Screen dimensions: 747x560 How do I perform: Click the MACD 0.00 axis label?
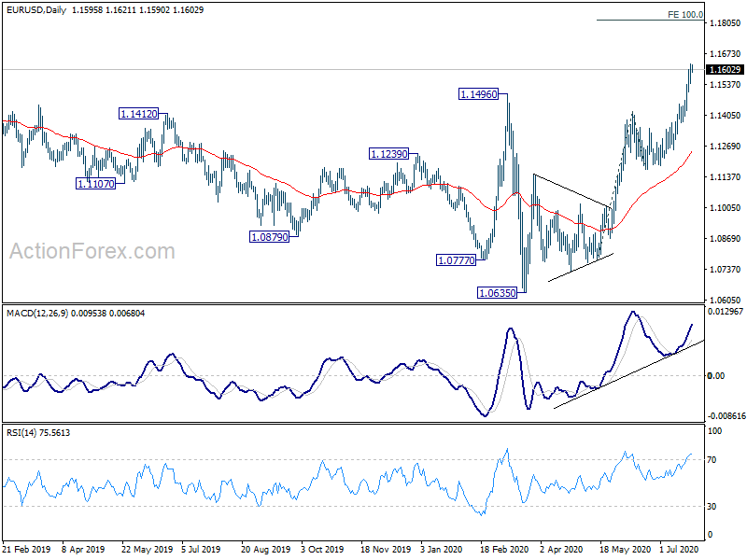pyautogui.click(x=715, y=376)
